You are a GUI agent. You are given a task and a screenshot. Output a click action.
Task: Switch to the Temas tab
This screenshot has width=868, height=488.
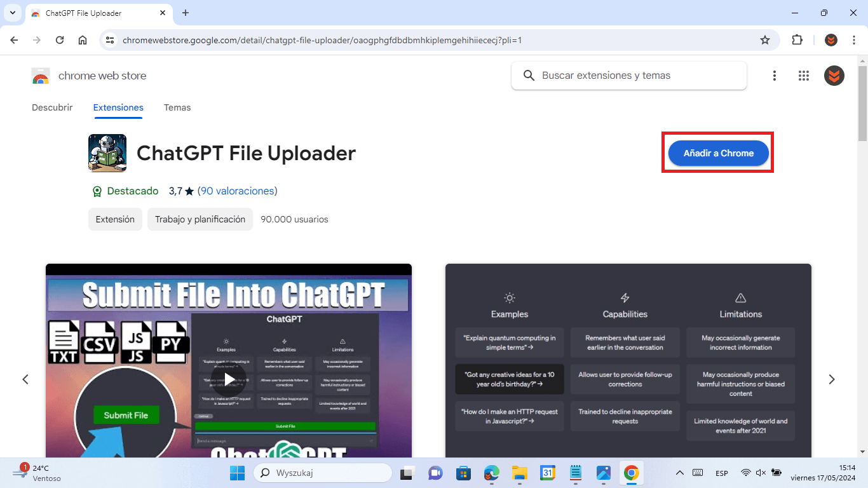[177, 107]
